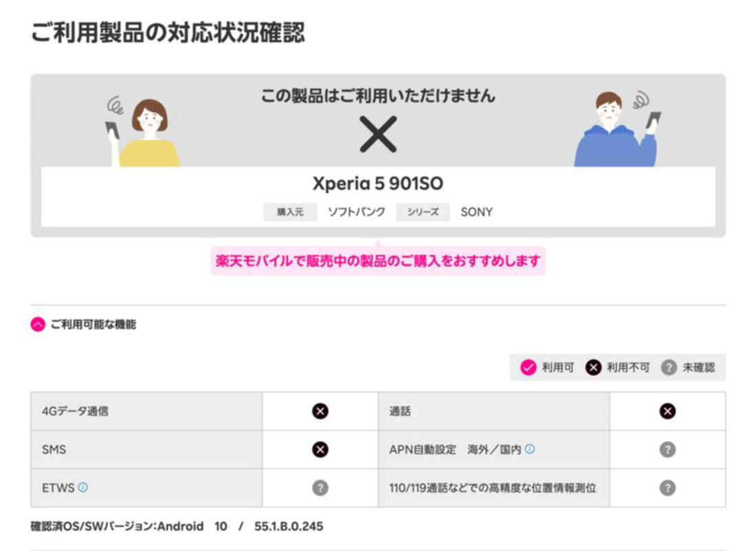756x551 pixels.
Task: Click the 110/119通話 positioning label
Action: pyautogui.click(x=493, y=488)
